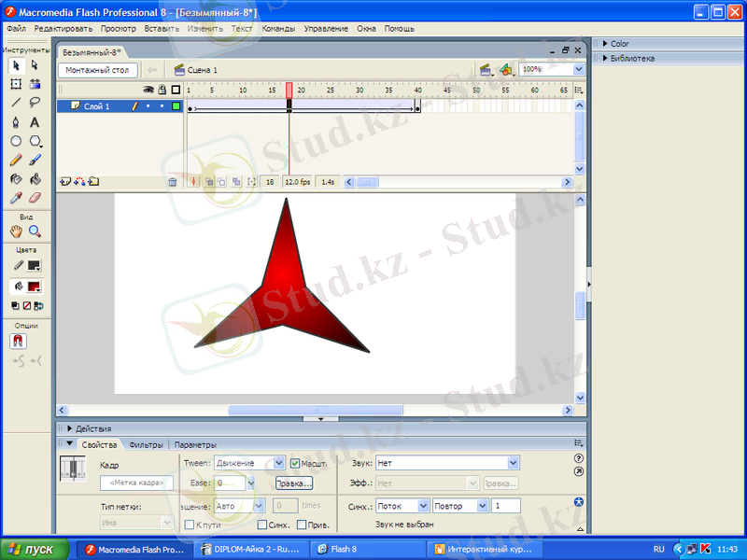Uncheck the Масшт. scale checkbox
Image resolution: width=747 pixels, height=560 pixels.
pyautogui.click(x=295, y=463)
